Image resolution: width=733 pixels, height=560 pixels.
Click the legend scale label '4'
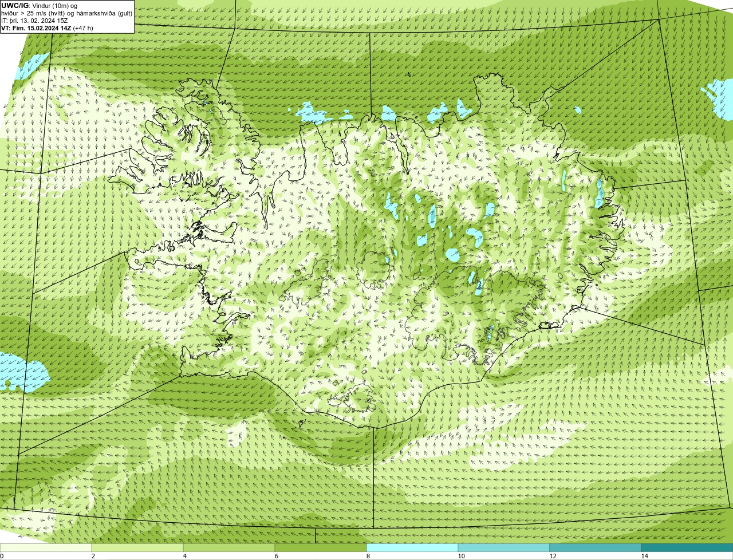pos(184,556)
